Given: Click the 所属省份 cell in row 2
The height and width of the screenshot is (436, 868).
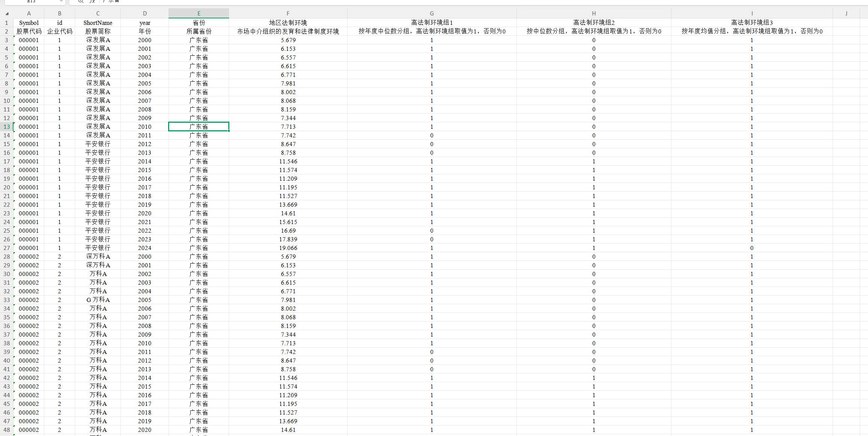Looking at the screenshot, I should (199, 32).
